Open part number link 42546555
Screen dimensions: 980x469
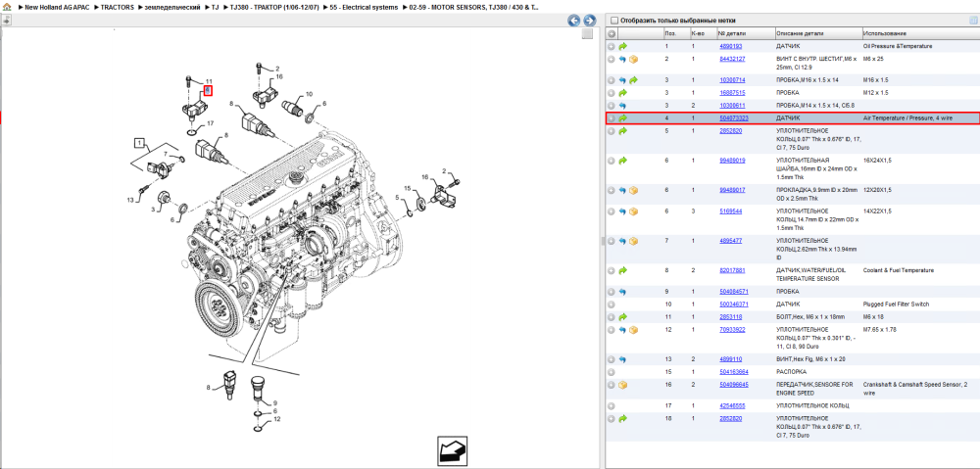tap(732, 406)
